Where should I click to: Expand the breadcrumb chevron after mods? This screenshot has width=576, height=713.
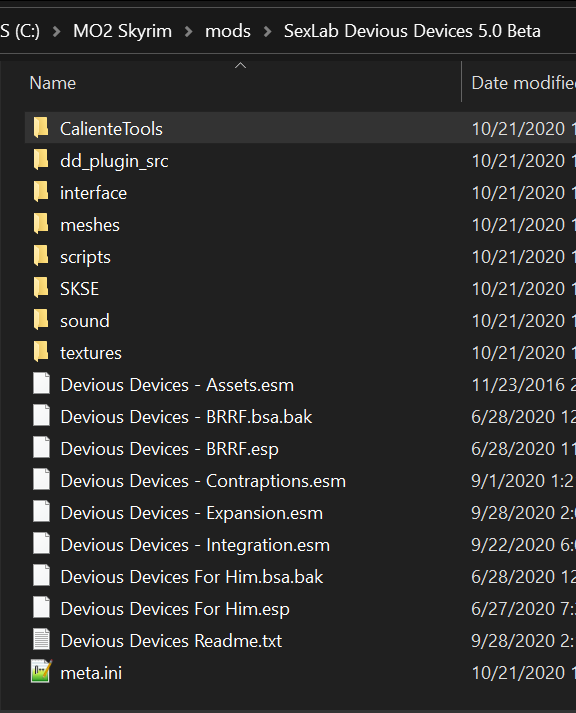(x=267, y=31)
